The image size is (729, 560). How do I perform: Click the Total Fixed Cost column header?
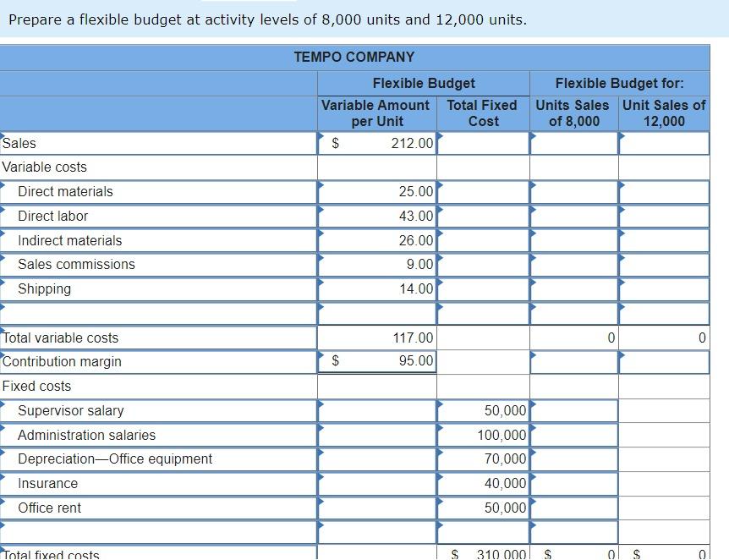click(483, 113)
